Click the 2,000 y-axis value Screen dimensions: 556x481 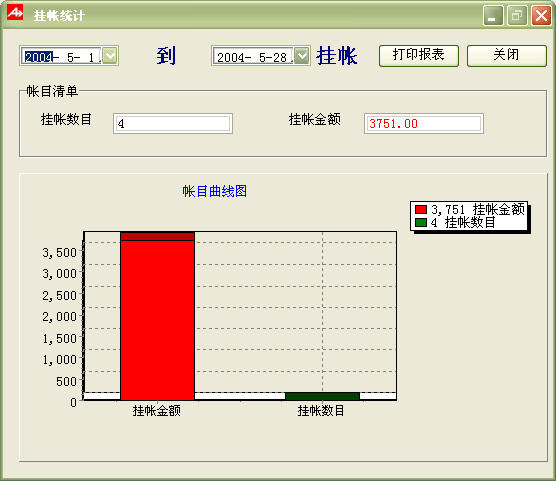coord(59,316)
